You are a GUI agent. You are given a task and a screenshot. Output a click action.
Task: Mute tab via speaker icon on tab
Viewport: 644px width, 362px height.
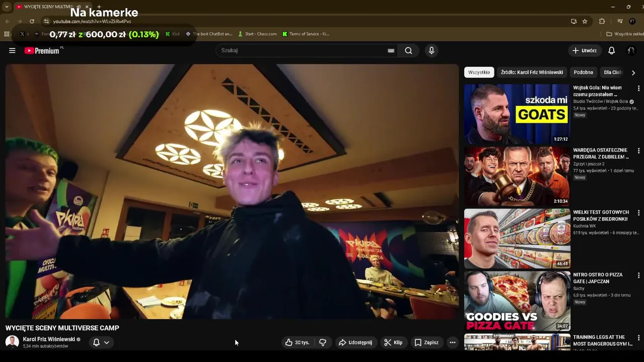click(x=78, y=7)
